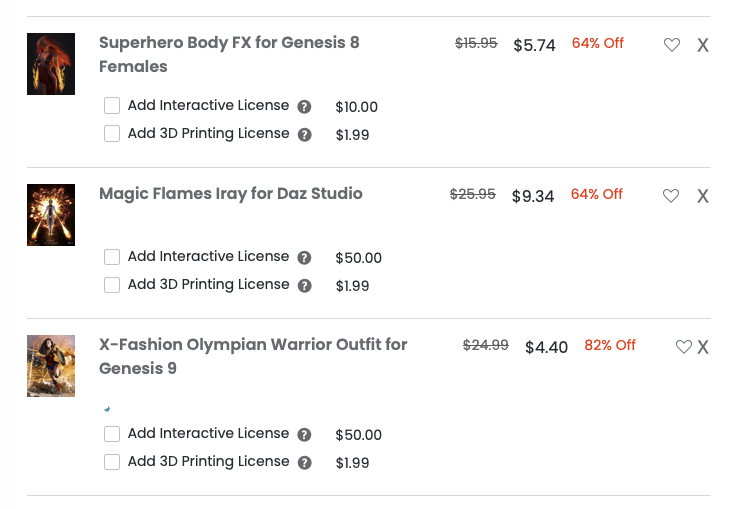The width and height of the screenshot is (740, 509).
Task: Remove X-Fashion Olympian Warrior Outfit from cart
Action: pyautogui.click(x=703, y=347)
